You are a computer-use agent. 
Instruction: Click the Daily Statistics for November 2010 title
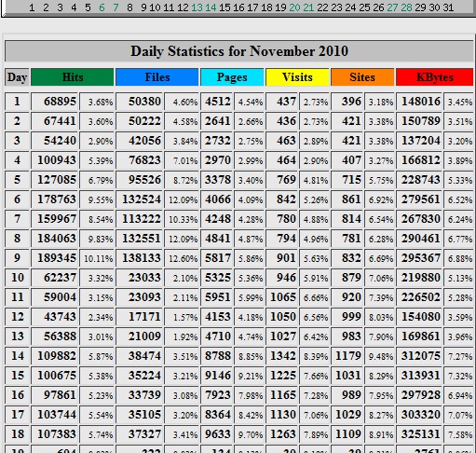(239, 51)
